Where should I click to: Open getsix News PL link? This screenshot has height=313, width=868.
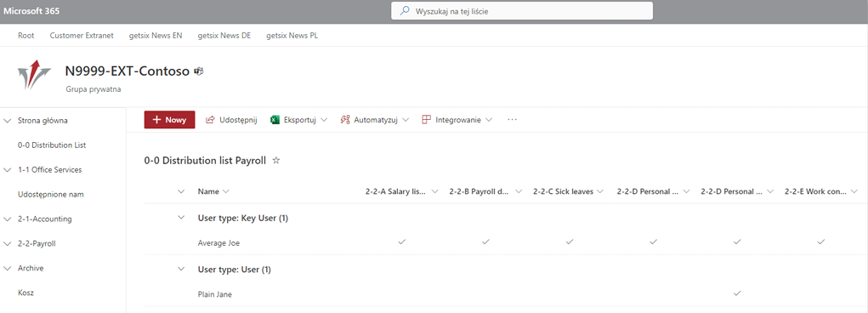[292, 36]
